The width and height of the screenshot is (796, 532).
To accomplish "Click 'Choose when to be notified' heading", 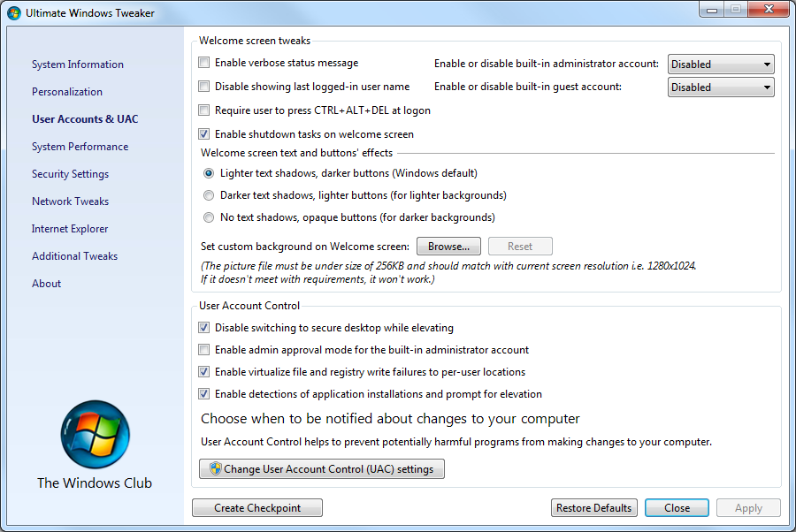I will [390, 418].
